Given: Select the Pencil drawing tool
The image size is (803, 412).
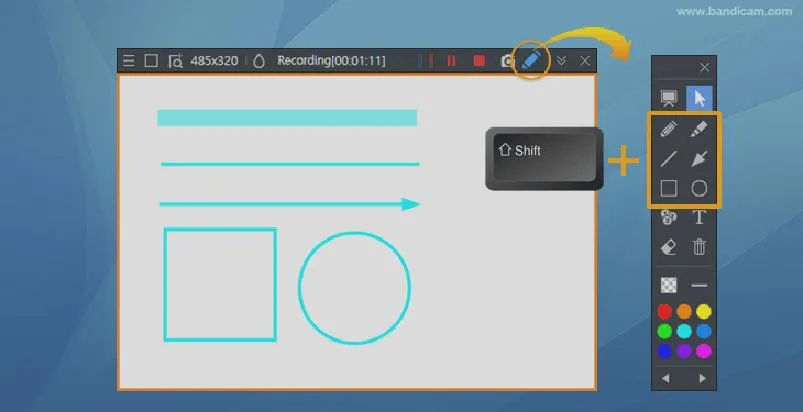Looking at the screenshot, I should (668, 128).
